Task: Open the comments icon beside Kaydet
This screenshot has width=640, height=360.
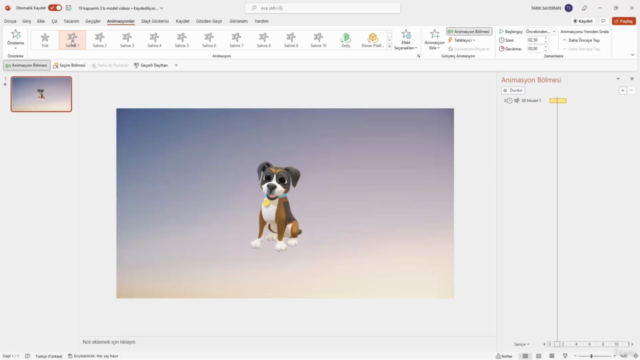Action: click(603, 21)
